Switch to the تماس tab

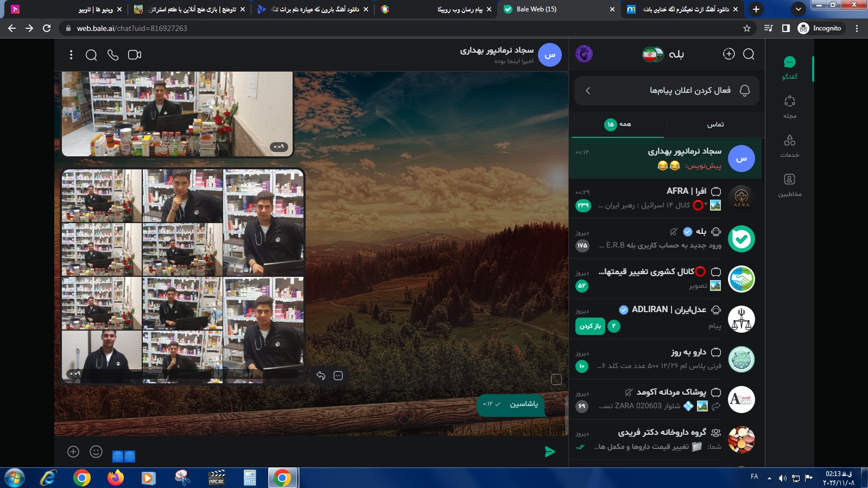(x=715, y=124)
